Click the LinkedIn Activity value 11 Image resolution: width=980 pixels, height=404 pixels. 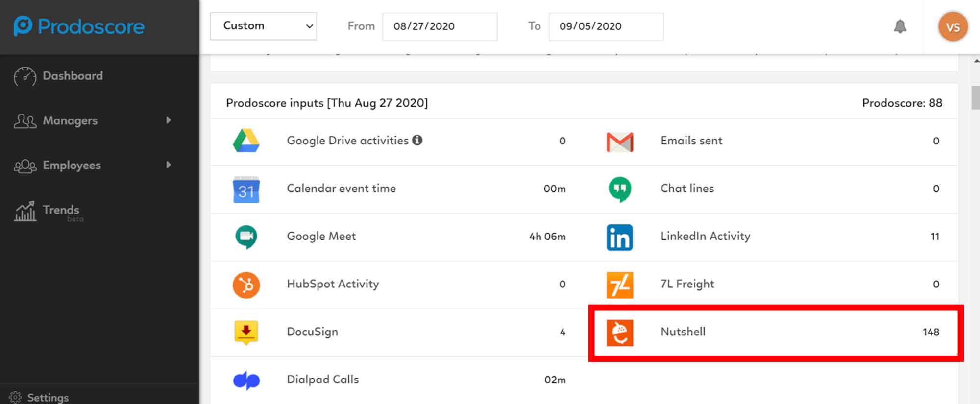click(x=935, y=237)
